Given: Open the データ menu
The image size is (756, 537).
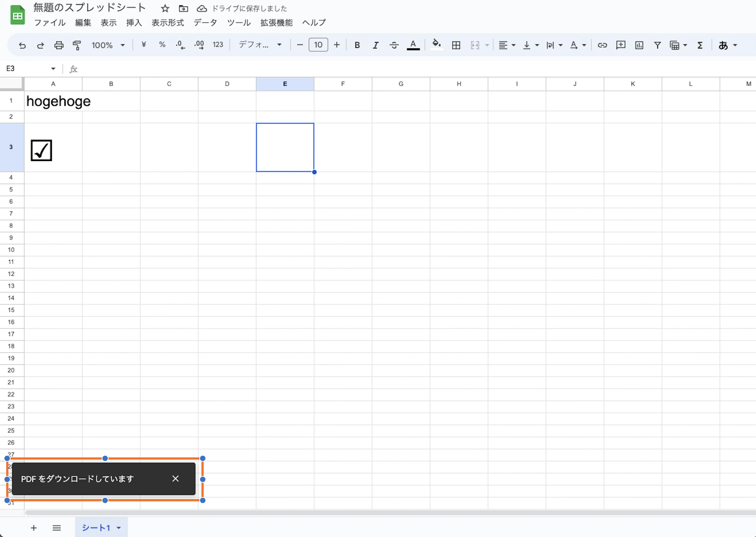Looking at the screenshot, I should (205, 23).
